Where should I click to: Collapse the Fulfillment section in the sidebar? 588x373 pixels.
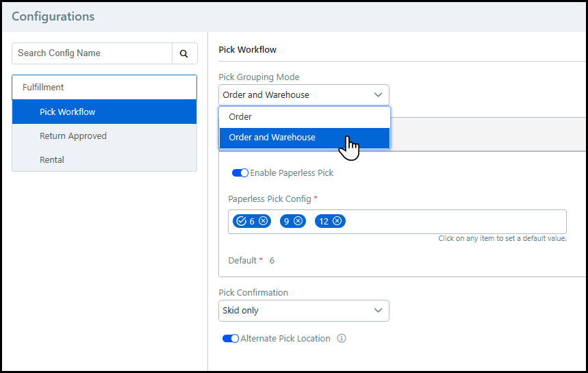click(x=104, y=88)
